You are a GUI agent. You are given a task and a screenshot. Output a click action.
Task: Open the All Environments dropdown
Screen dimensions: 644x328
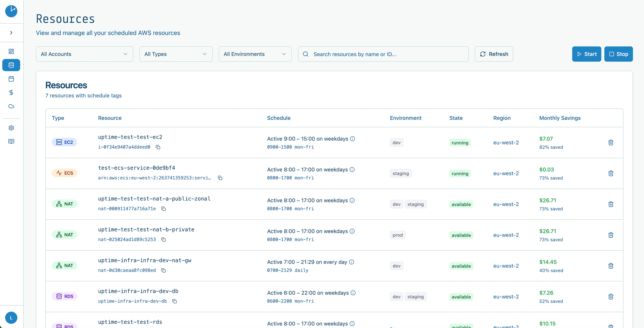point(255,54)
